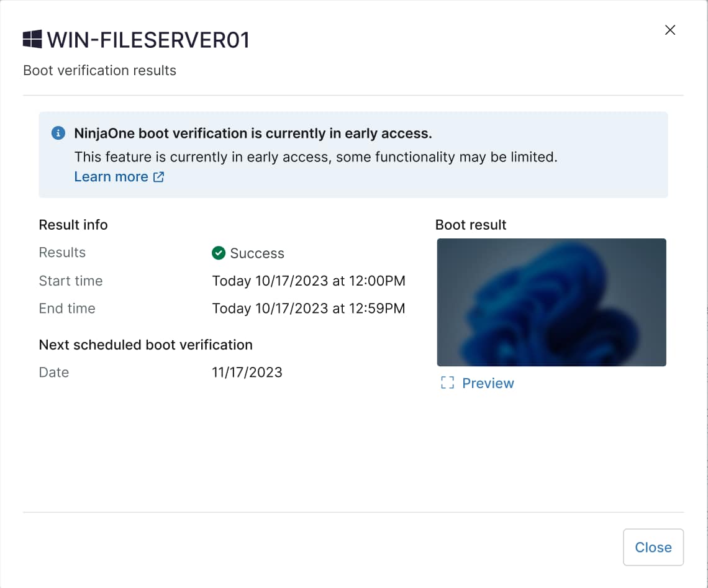Click the external-link icon after Learn more
The image size is (708, 588).
point(159,176)
